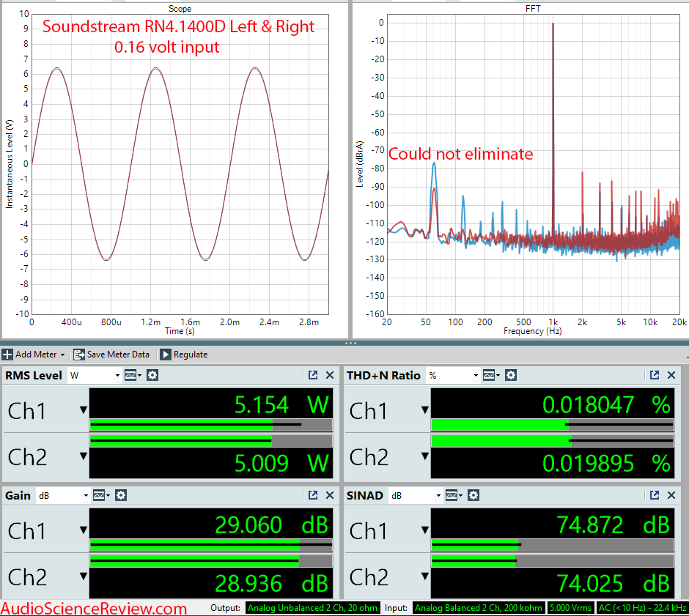Open RMS Level meter display options icon

tap(133, 375)
